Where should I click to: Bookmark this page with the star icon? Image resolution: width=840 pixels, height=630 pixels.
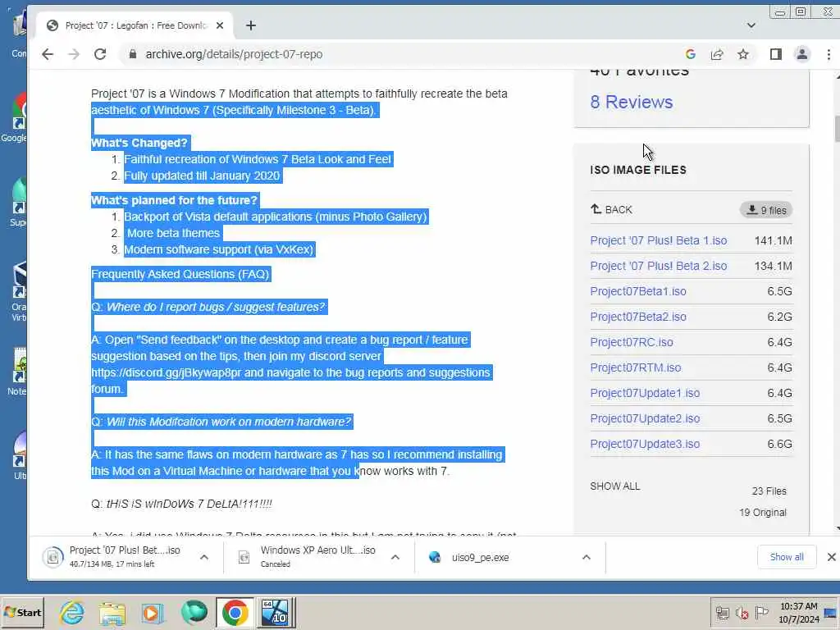(x=743, y=54)
